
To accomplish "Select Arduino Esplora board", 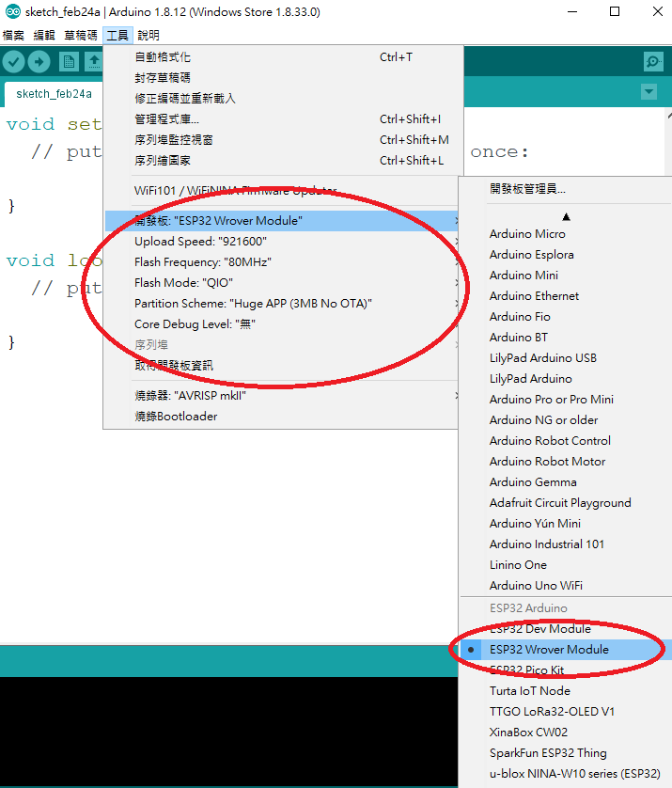I will pyautogui.click(x=566, y=254).
